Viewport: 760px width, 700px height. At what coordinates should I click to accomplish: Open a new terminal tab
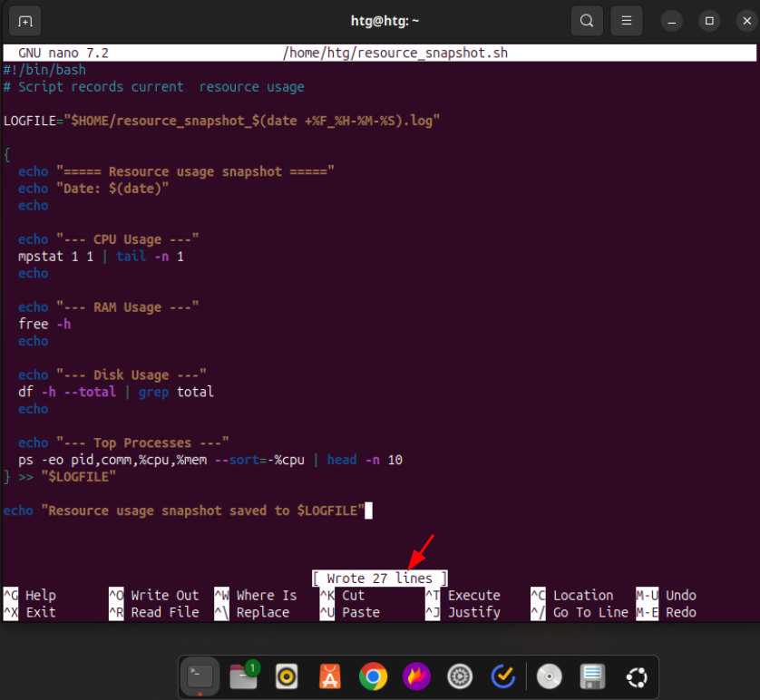coord(24,20)
